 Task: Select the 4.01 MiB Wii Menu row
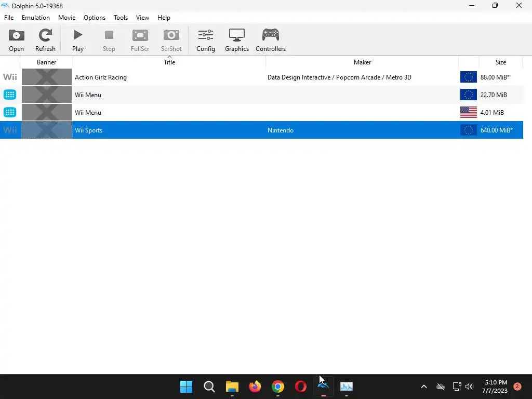pos(262,113)
